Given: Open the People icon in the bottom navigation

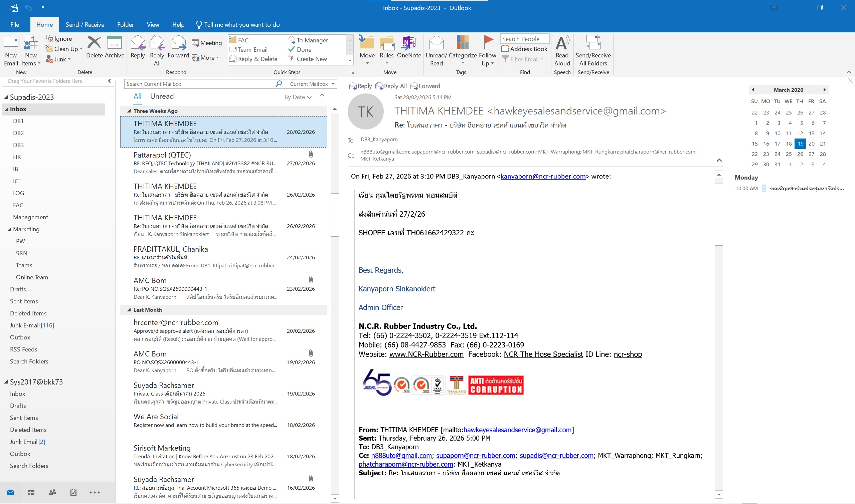Looking at the screenshot, I should (x=52, y=492).
